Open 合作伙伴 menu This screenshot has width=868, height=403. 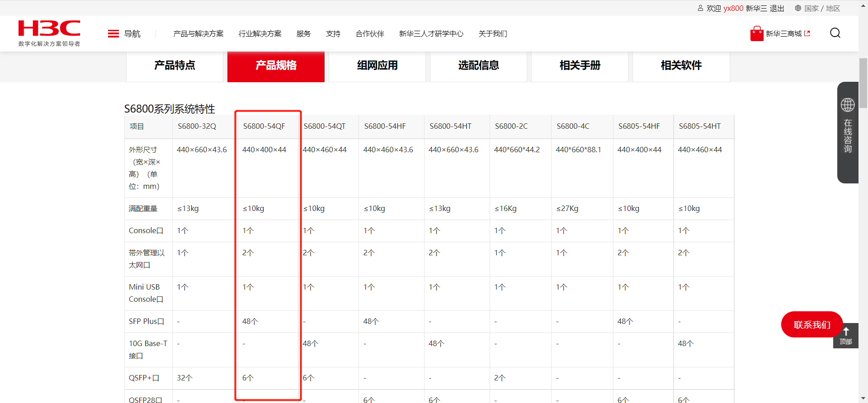coord(370,34)
